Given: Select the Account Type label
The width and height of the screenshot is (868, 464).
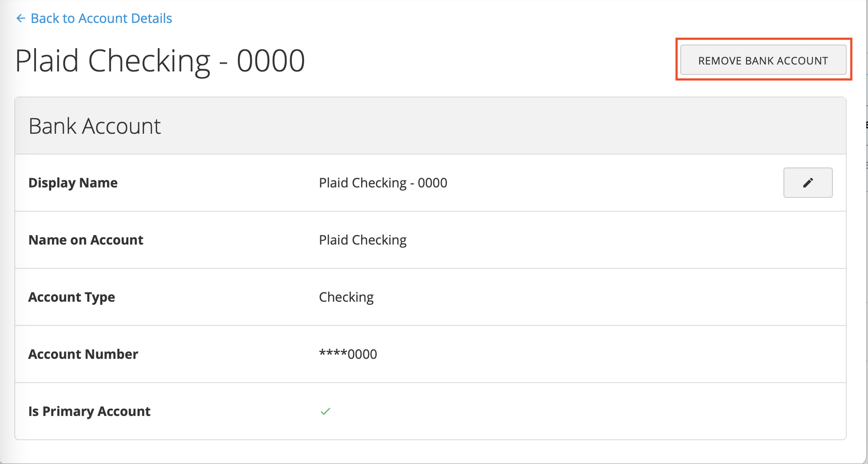Looking at the screenshot, I should coord(72,297).
